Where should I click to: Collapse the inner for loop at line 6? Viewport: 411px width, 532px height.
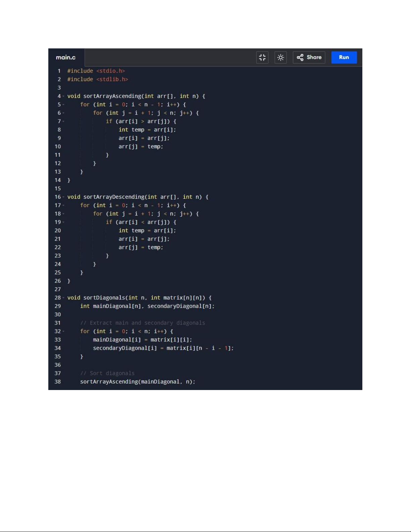pos(63,113)
